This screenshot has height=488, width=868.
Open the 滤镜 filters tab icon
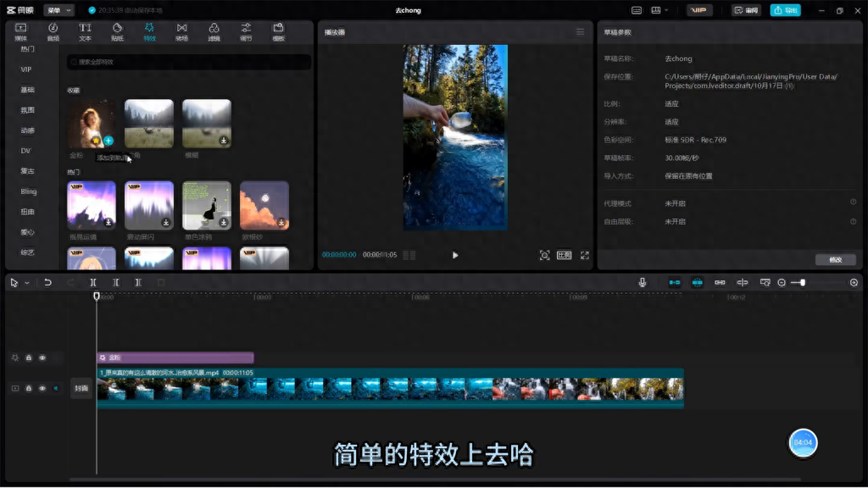pos(214,28)
